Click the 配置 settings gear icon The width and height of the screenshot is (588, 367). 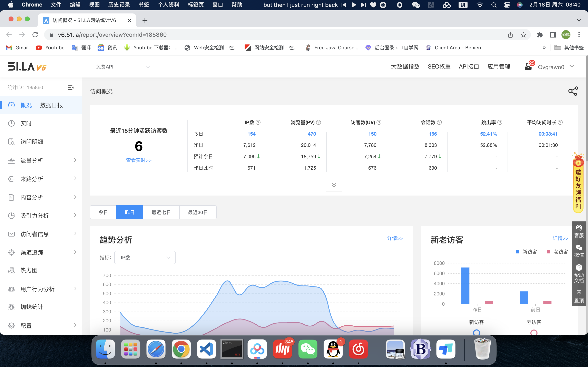click(x=12, y=326)
